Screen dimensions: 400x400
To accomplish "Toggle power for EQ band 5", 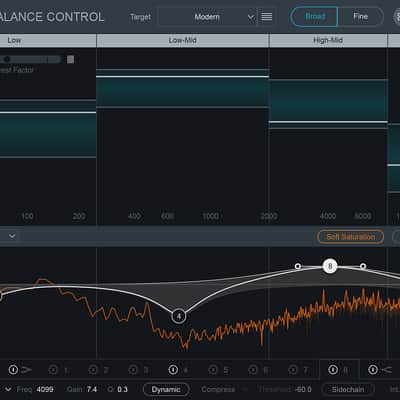I will click(x=213, y=370).
